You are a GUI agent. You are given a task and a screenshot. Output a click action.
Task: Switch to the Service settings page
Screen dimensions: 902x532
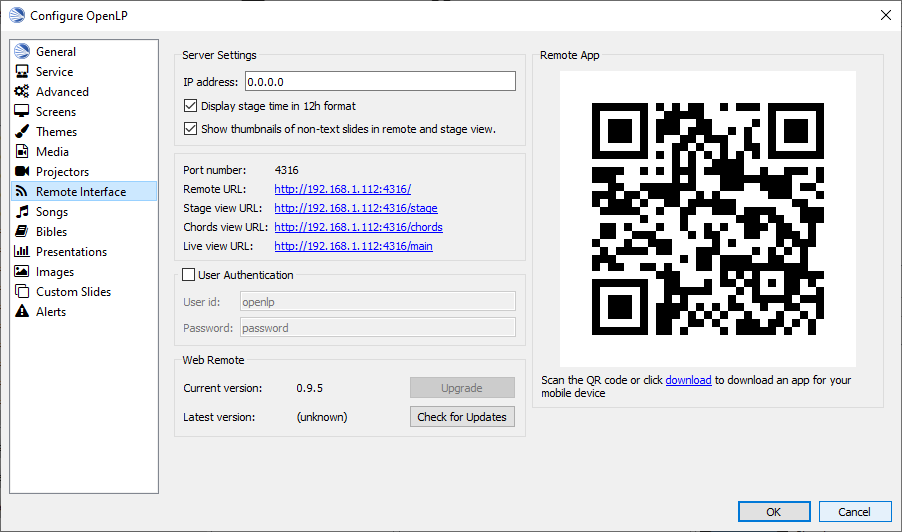click(x=84, y=71)
